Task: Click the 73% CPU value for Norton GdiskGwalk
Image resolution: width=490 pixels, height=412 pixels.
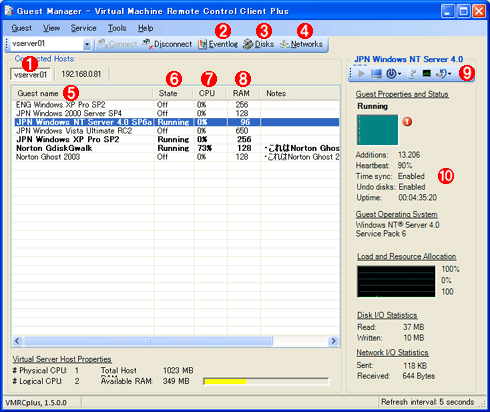Action: [205, 148]
